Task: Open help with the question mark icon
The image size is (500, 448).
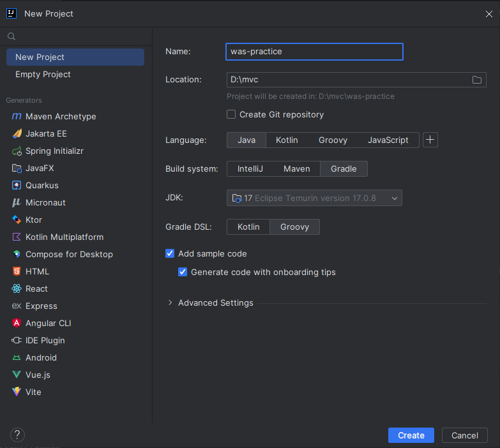Action: [x=17, y=435]
